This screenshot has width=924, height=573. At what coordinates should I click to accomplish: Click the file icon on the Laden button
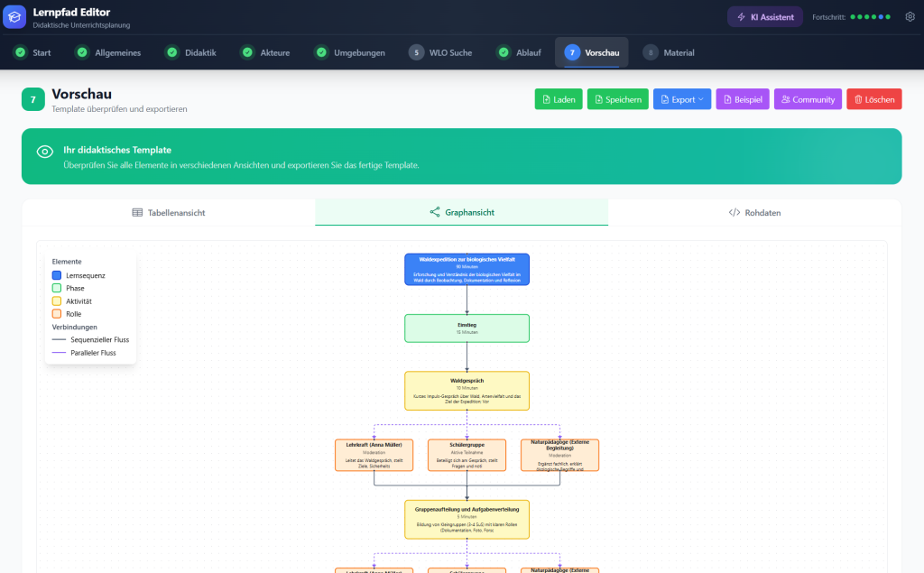(546, 99)
